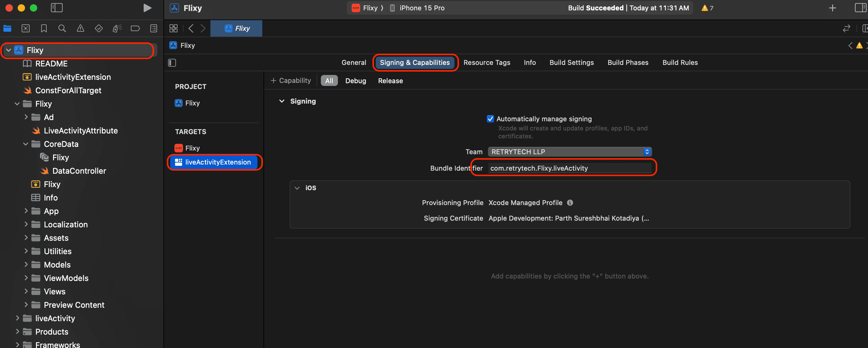This screenshot has height=348, width=868.
Task: Open the bookmark navigator icon
Action: pyautogui.click(x=44, y=29)
